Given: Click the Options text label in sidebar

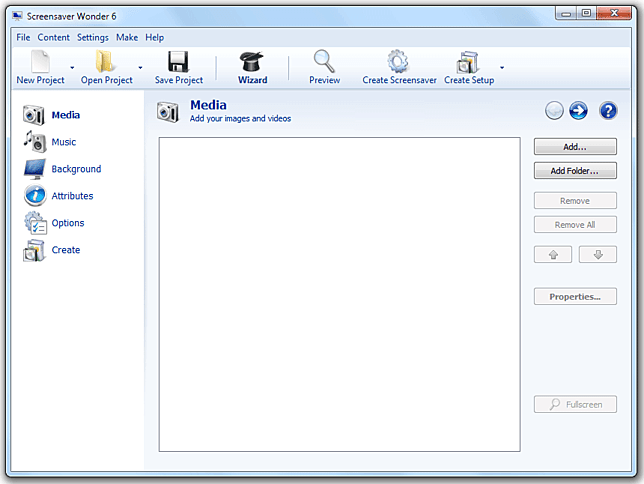Looking at the screenshot, I should pyautogui.click(x=68, y=223).
